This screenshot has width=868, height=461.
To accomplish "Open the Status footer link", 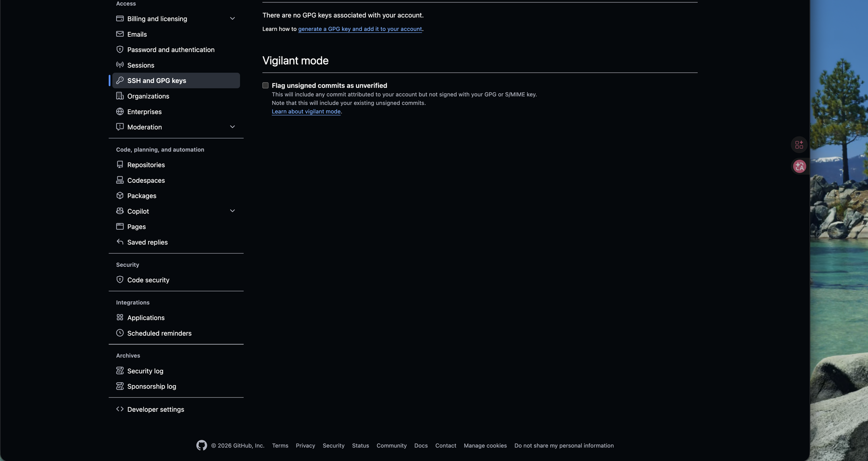I will [361, 446].
